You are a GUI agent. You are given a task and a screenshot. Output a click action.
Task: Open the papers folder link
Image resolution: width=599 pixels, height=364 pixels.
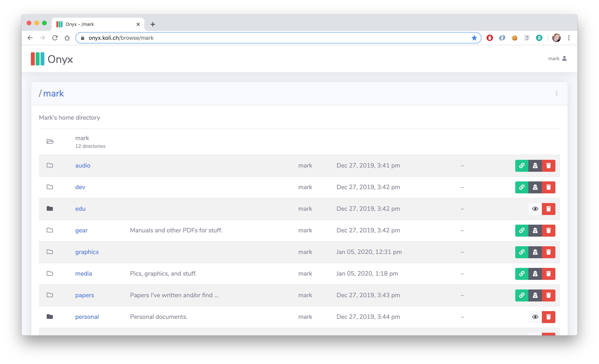point(84,295)
